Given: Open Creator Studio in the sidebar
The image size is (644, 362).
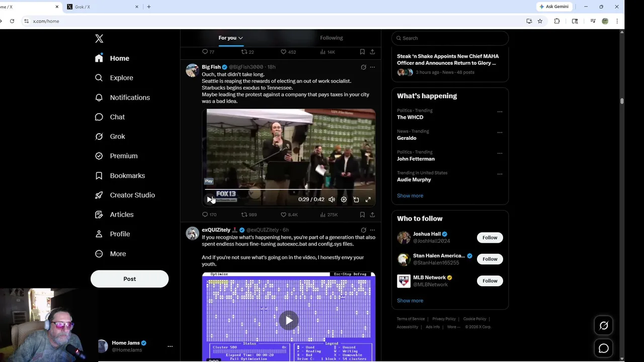Looking at the screenshot, I should [x=125, y=195].
